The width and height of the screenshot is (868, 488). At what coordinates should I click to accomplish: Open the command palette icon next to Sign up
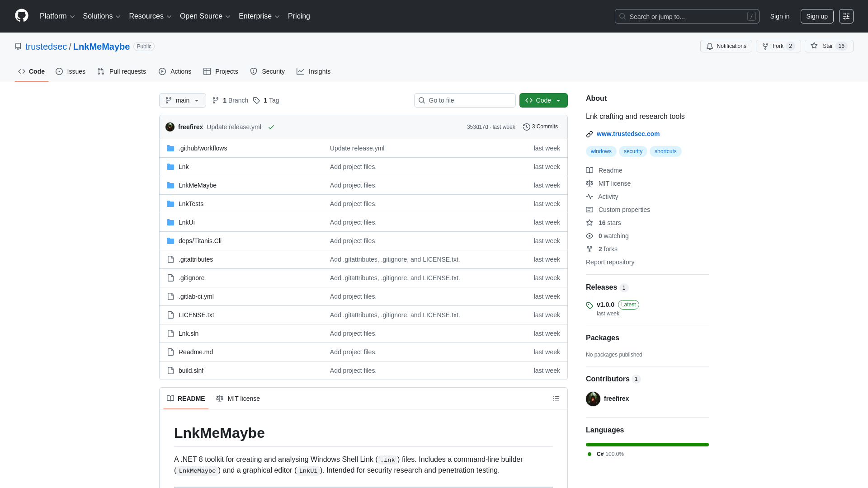pyautogui.click(x=846, y=16)
